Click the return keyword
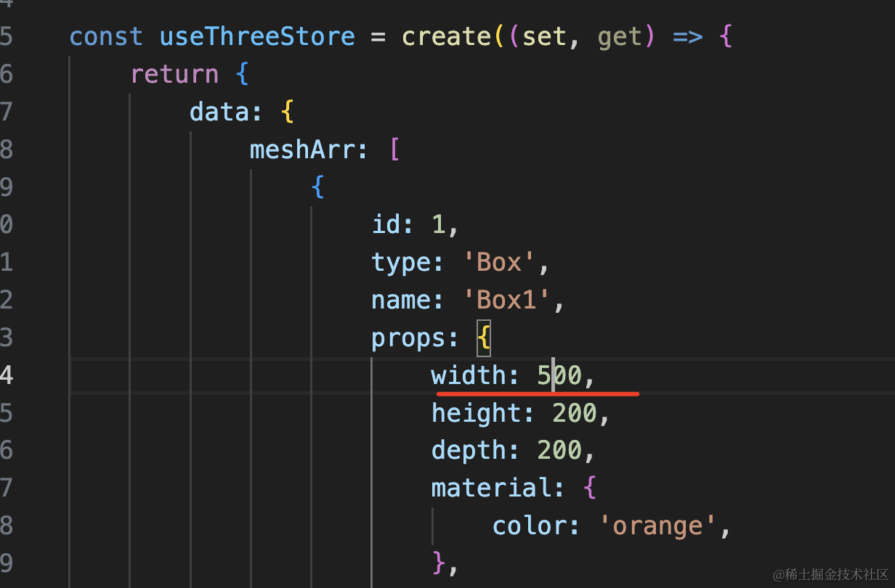The image size is (895, 588). click(174, 74)
